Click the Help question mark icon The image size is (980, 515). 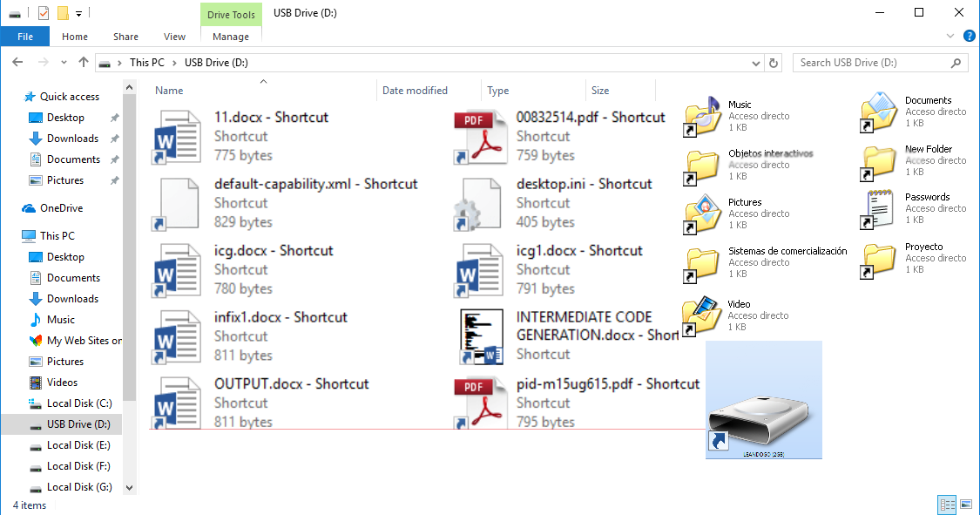point(970,36)
